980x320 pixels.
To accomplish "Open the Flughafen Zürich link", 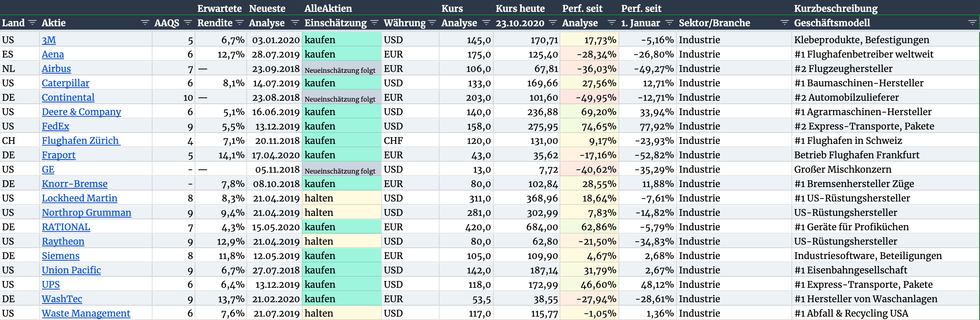I will tap(81, 141).
